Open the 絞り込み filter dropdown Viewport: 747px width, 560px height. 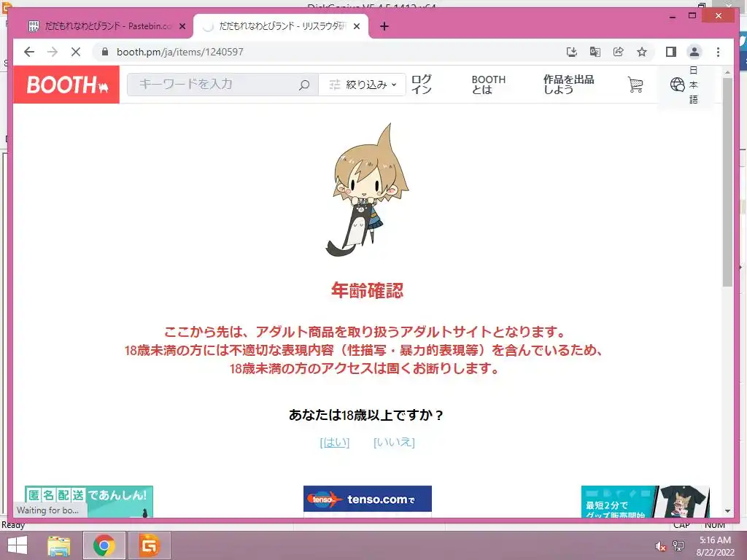(x=362, y=85)
